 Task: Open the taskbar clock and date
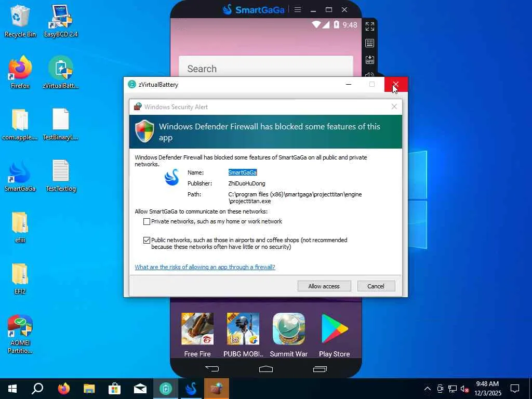click(488, 389)
